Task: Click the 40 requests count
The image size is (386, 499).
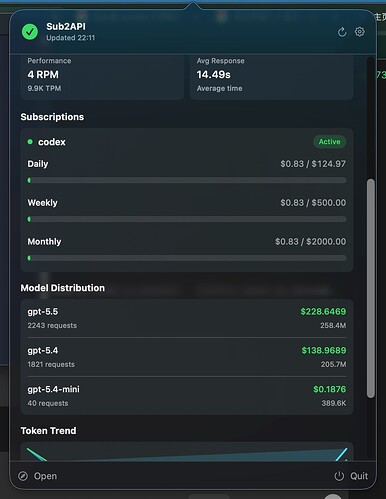Action: (x=48, y=403)
